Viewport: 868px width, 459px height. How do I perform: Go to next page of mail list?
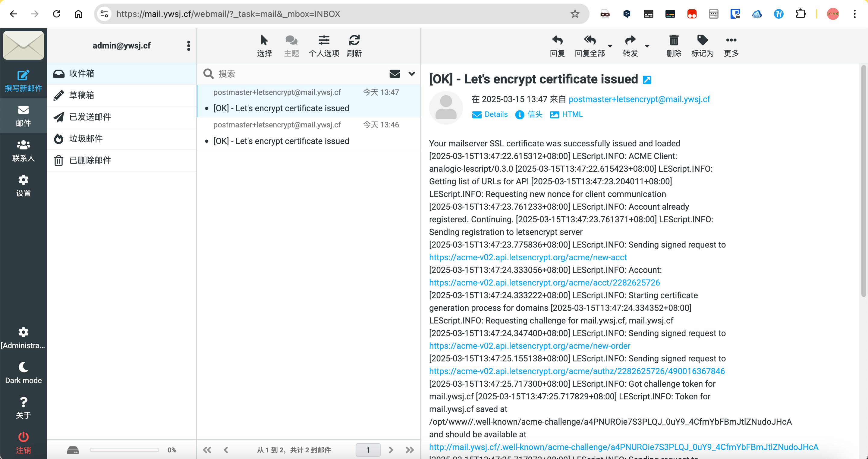[x=391, y=450]
